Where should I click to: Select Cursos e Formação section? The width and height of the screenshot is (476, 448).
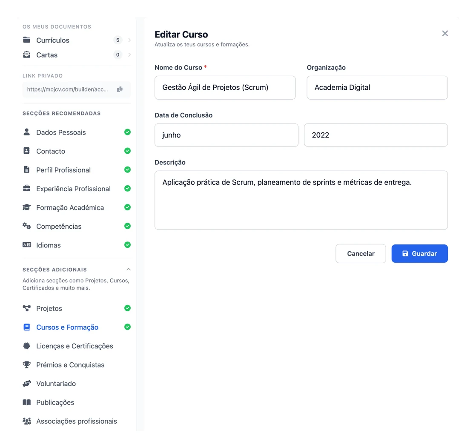coord(77,327)
